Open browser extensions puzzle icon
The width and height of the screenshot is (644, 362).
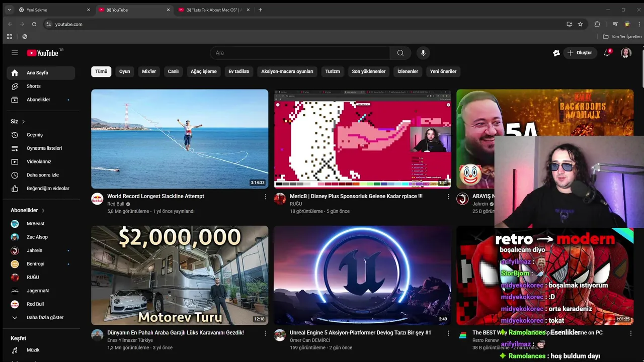597,24
